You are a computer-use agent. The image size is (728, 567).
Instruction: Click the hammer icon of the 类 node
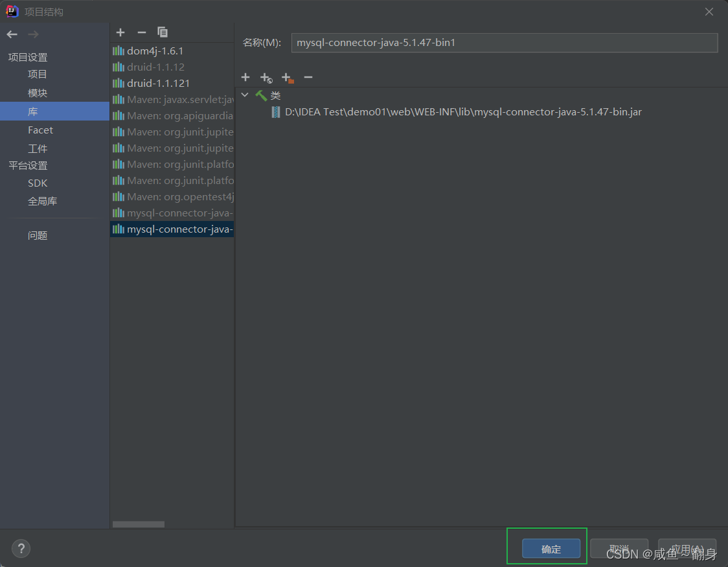[x=261, y=96]
